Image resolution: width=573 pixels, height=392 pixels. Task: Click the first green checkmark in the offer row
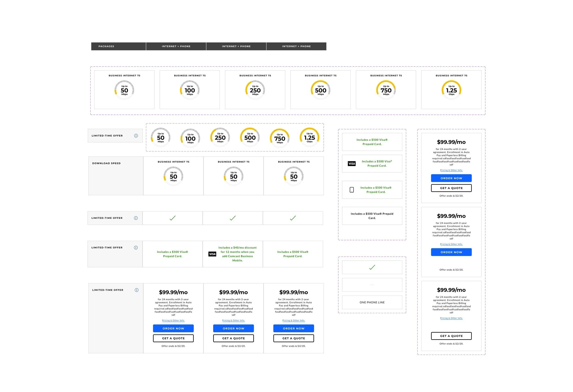tap(173, 218)
